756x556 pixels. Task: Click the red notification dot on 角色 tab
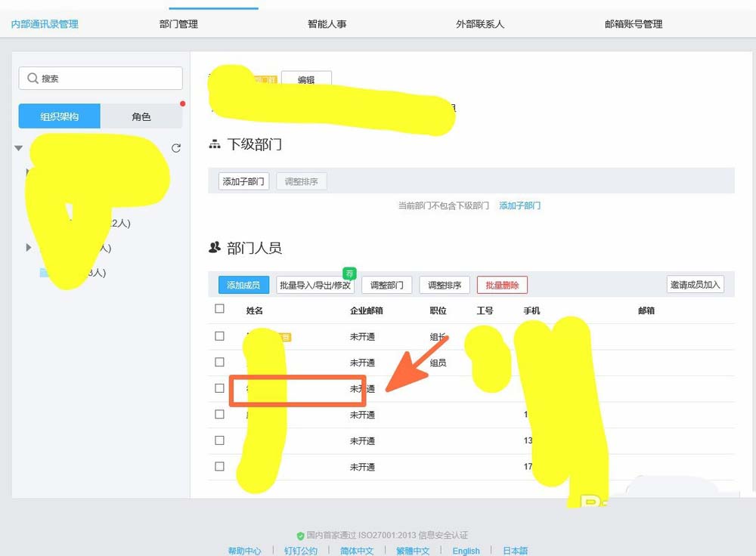182,104
